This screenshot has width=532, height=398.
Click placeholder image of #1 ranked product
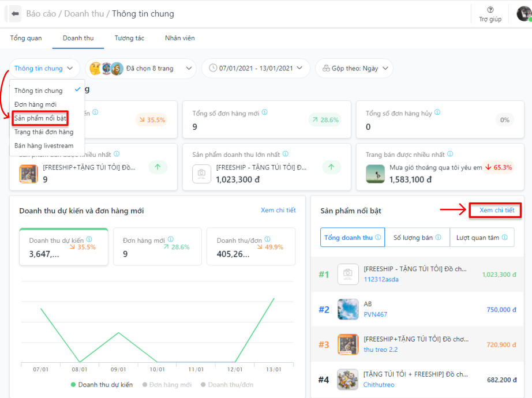[348, 274]
